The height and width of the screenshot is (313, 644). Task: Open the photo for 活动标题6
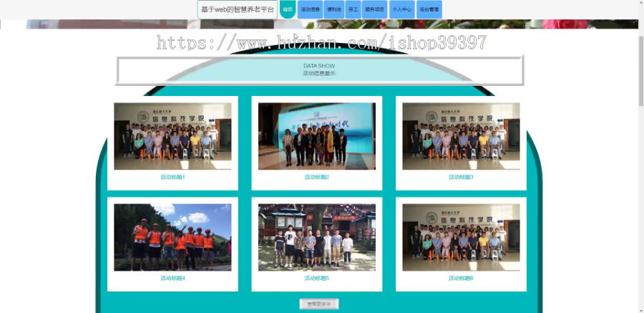(x=461, y=237)
